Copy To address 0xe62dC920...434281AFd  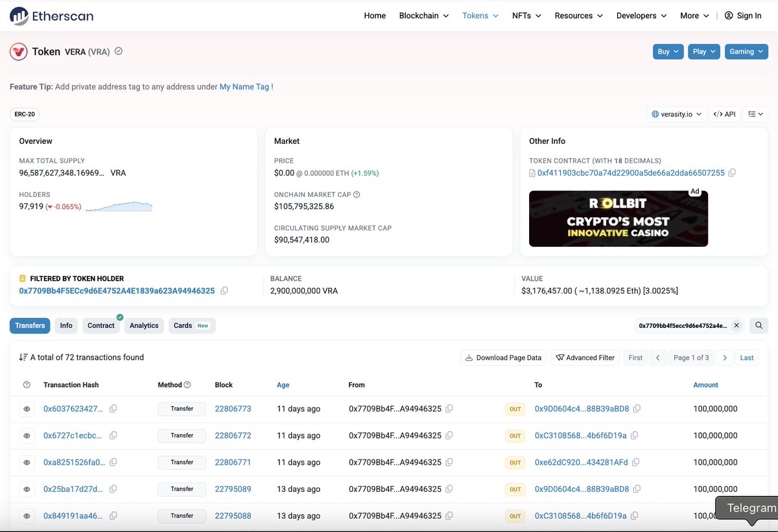click(x=635, y=462)
